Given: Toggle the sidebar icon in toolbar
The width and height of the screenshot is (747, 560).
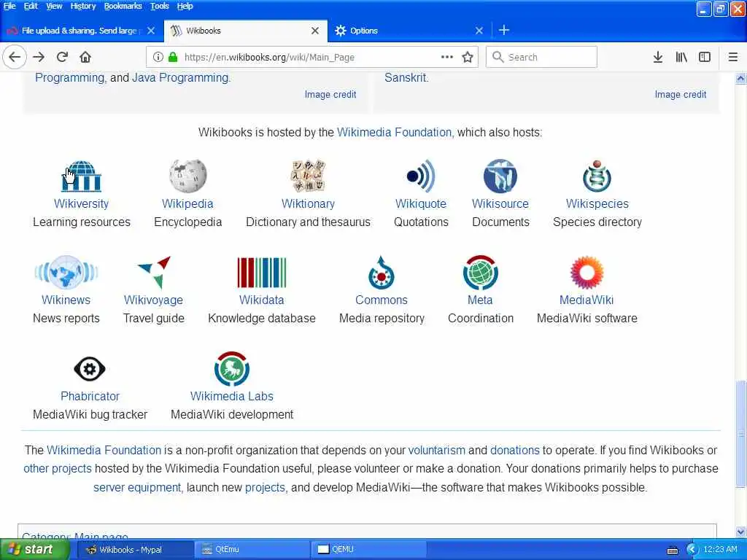Looking at the screenshot, I should pos(705,57).
